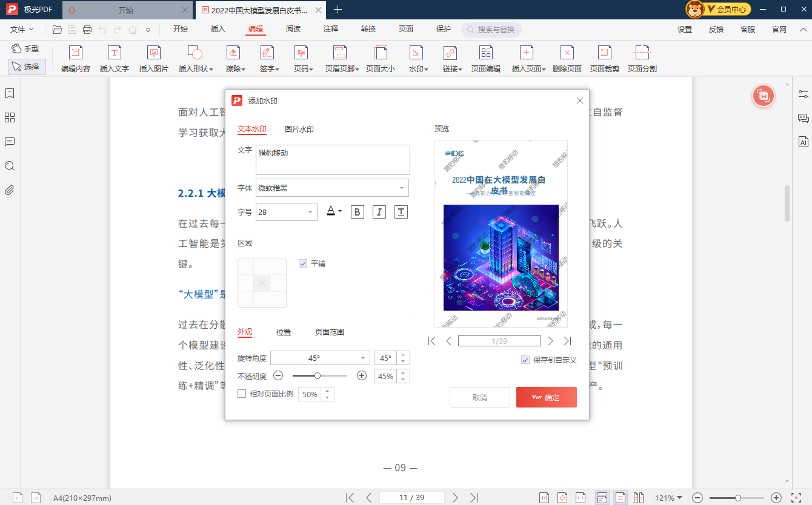
Task: Uncheck the 保存到自定义 option
Action: coord(524,360)
